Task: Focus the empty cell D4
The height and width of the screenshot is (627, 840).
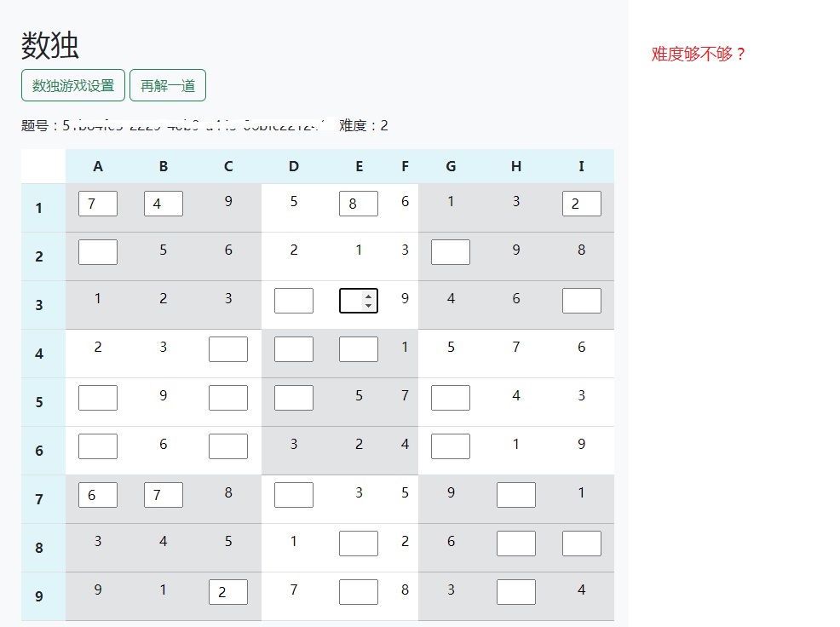Action: pos(294,349)
